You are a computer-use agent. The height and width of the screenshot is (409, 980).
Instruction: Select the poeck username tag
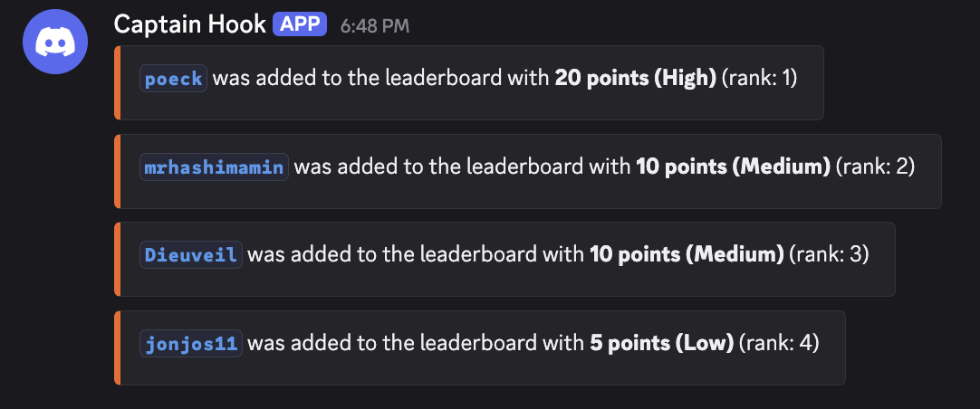173,79
